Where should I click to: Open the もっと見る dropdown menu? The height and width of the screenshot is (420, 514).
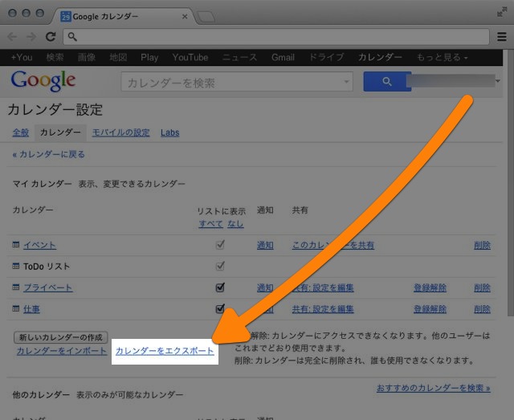(442, 57)
